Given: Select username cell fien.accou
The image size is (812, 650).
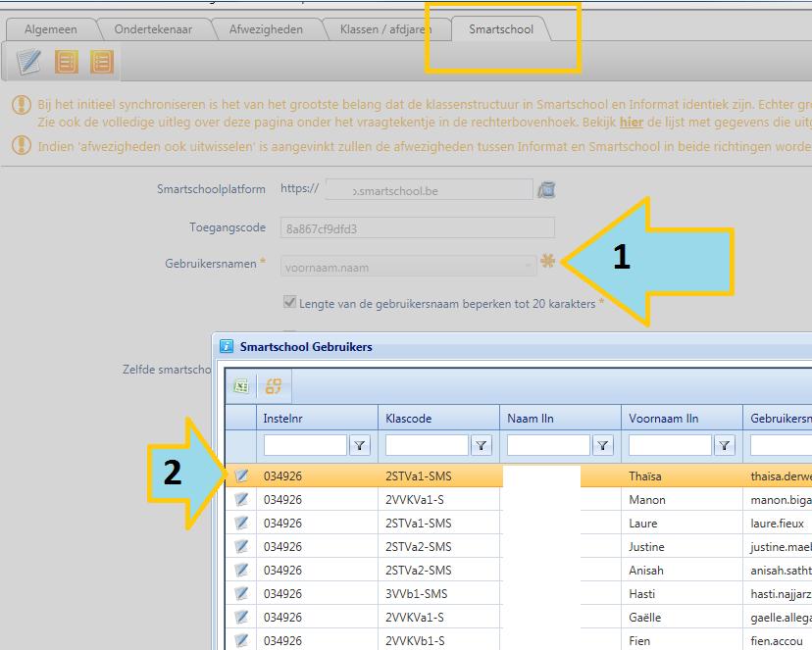Looking at the screenshot, I should pyautogui.click(x=778, y=640).
